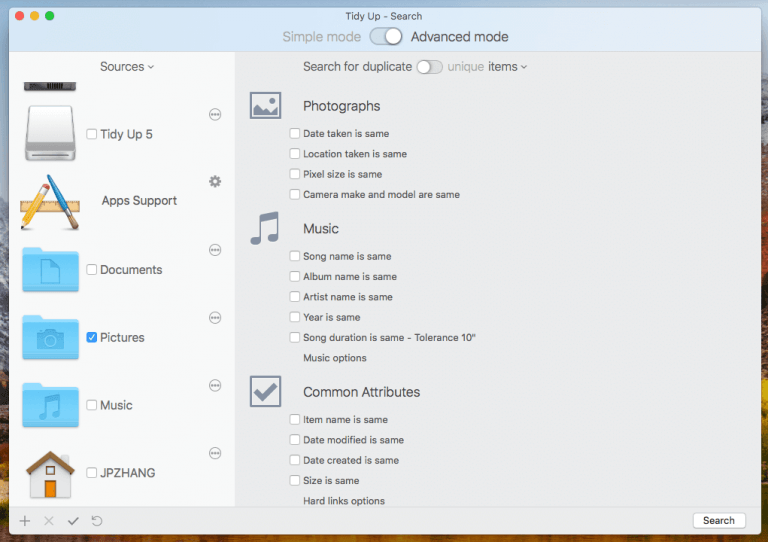Open options circle for Tidy Up 5
This screenshot has height=542, width=768.
point(215,115)
